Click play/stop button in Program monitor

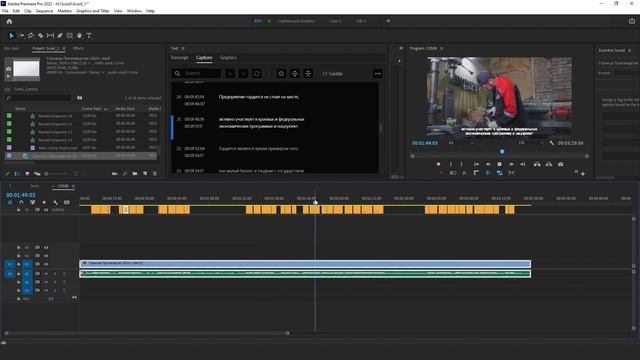tap(499, 164)
